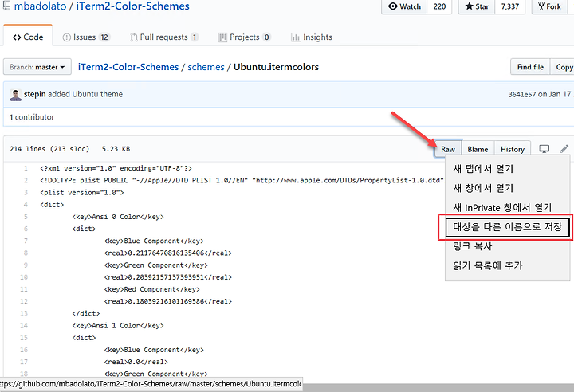574x392 pixels.
Task: Click line number 5 in the code
Action: (x=26, y=217)
